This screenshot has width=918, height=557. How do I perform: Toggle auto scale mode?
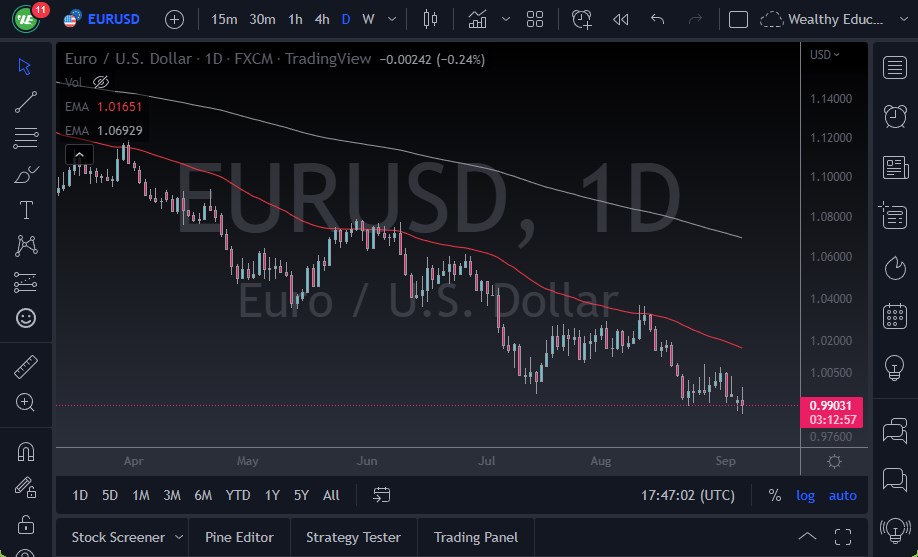coord(842,496)
